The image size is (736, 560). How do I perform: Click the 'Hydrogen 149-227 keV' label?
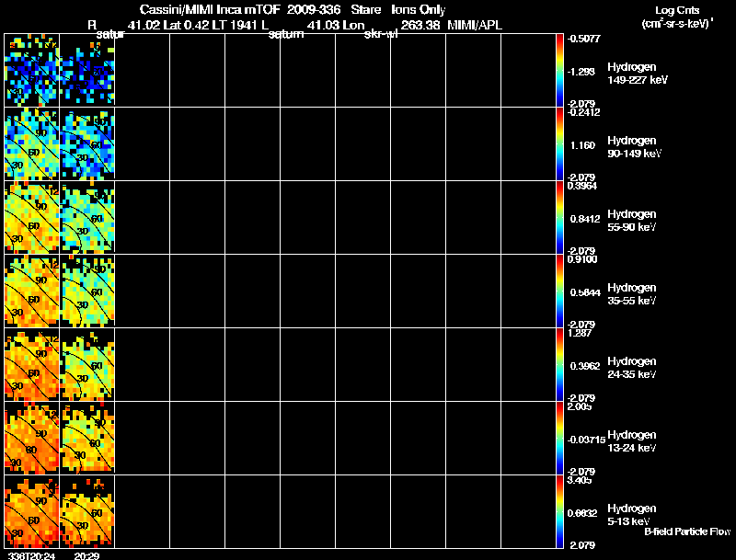[x=638, y=74]
